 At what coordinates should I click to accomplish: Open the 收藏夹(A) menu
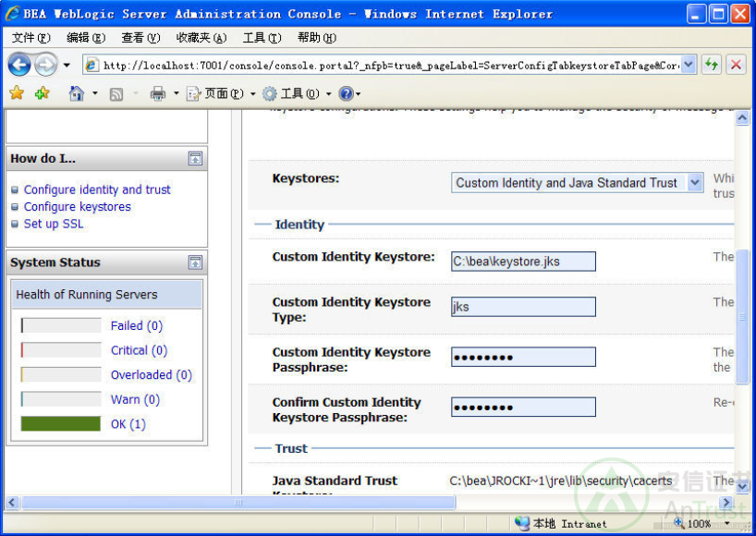[x=201, y=38]
